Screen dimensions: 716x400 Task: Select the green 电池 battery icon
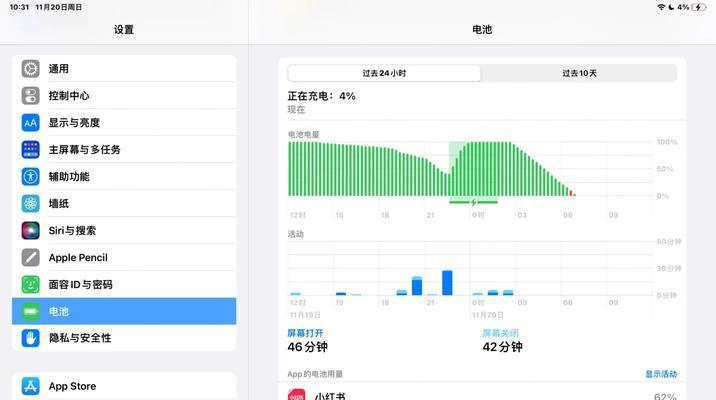31,311
